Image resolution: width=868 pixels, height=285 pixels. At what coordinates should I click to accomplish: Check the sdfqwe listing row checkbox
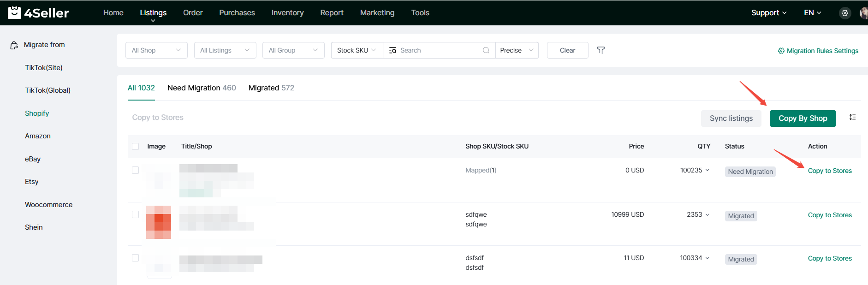[x=136, y=215]
